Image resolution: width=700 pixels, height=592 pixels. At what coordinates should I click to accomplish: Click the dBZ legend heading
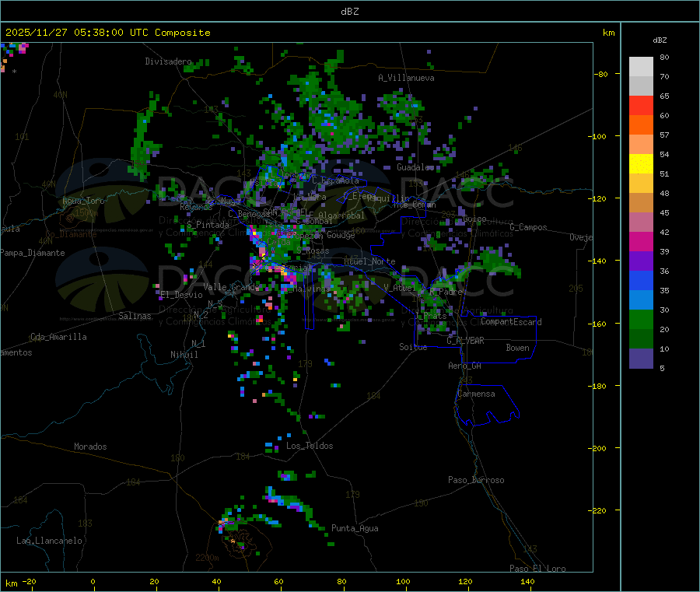pos(660,40)
